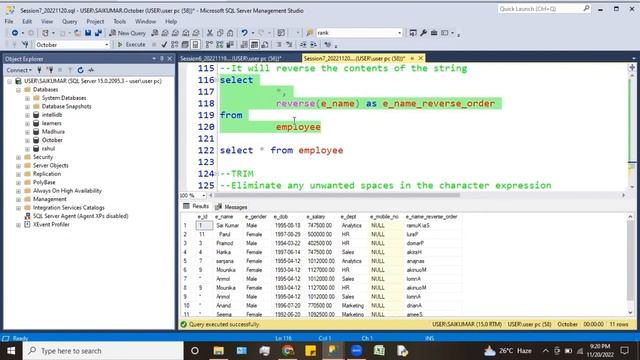
Task: Open the Query menu
Action: click(x=69, y=21)
